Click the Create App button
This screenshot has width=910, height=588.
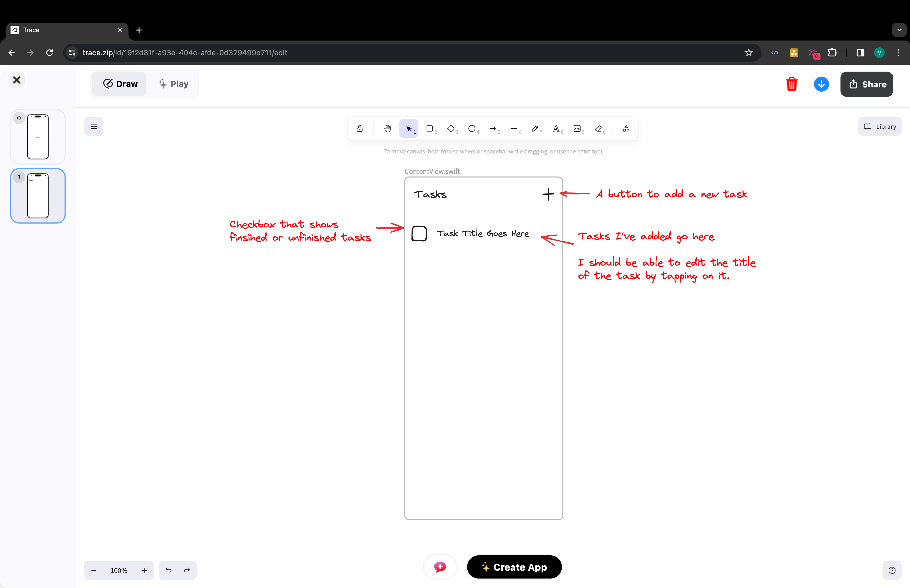pyautogui.click(x=514, y=567)
